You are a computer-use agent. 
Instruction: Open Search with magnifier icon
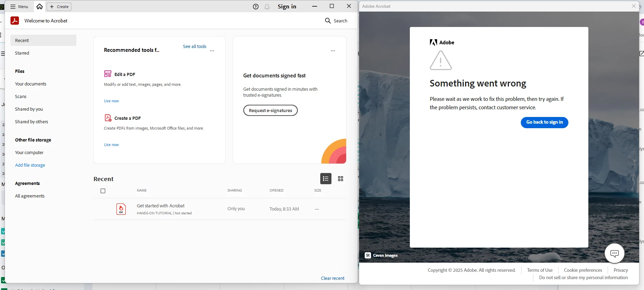[x=336, y=21]
